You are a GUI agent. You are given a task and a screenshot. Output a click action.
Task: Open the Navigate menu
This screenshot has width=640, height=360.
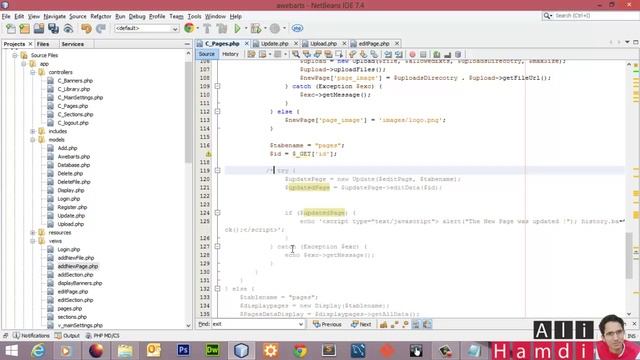click(x=55, y=16)
